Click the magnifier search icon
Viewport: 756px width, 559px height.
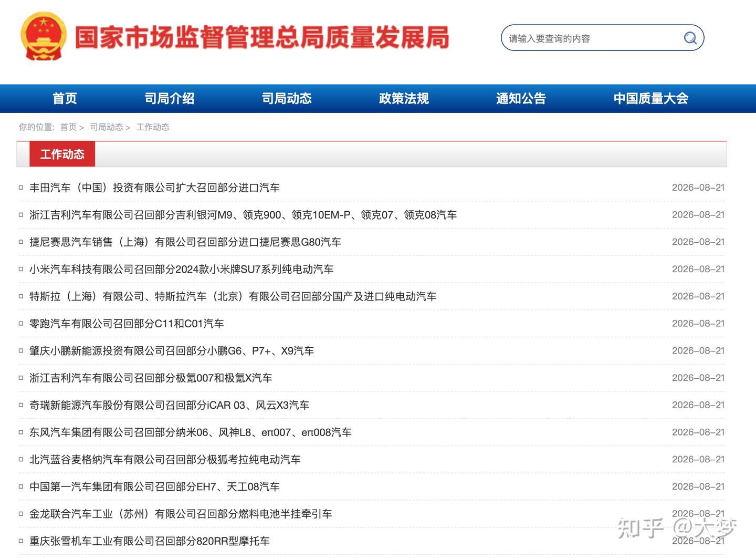pos(690,38)
